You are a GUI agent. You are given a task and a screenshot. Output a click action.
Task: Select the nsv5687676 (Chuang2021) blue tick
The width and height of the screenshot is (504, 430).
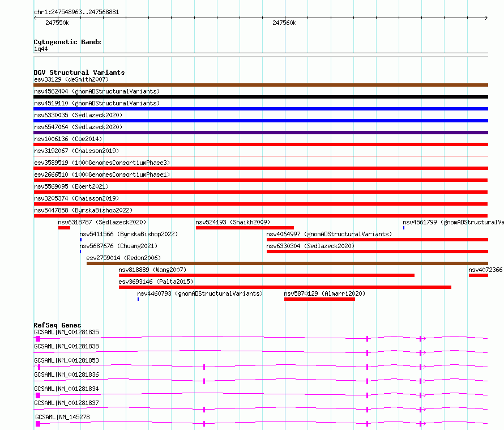coord(80,252)
